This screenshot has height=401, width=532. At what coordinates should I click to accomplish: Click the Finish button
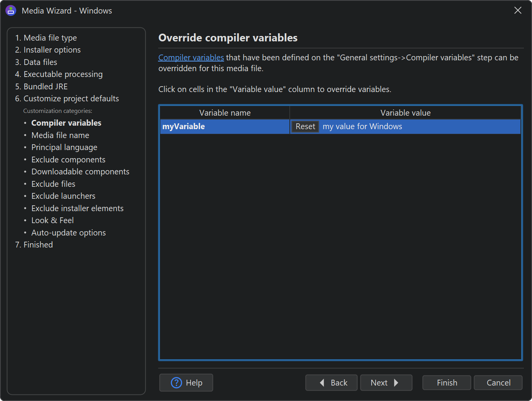[x=447, y=383]
